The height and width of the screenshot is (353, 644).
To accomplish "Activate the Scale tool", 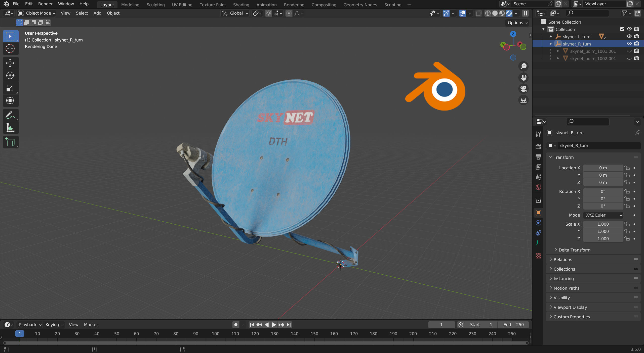I will [x=10, y=88].
